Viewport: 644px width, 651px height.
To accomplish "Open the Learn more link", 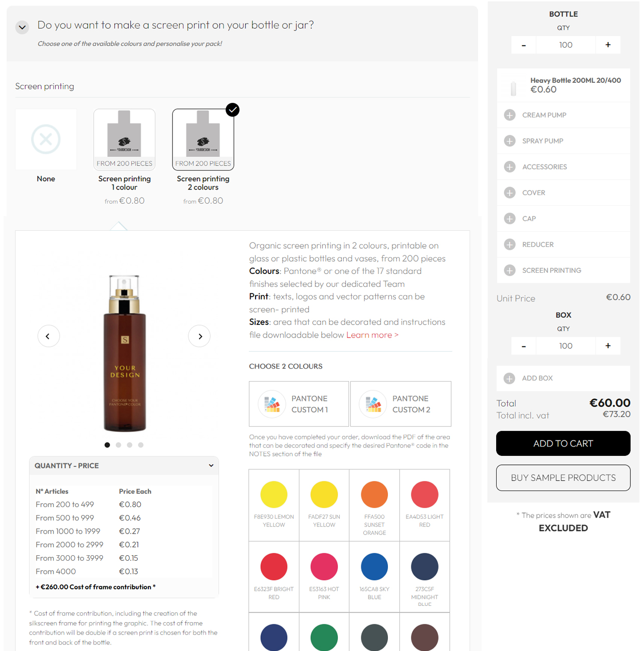I will pos(372,335).
